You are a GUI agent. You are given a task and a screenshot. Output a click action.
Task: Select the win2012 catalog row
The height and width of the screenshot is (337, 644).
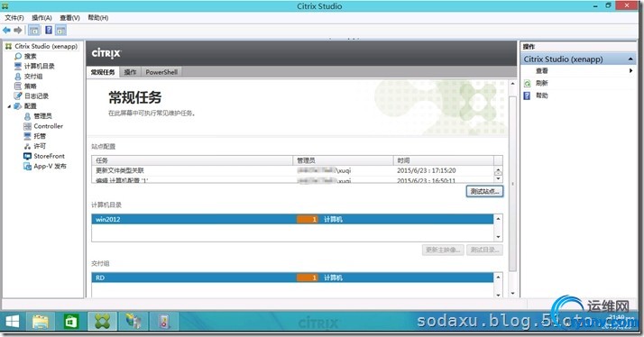click(292, 219)
